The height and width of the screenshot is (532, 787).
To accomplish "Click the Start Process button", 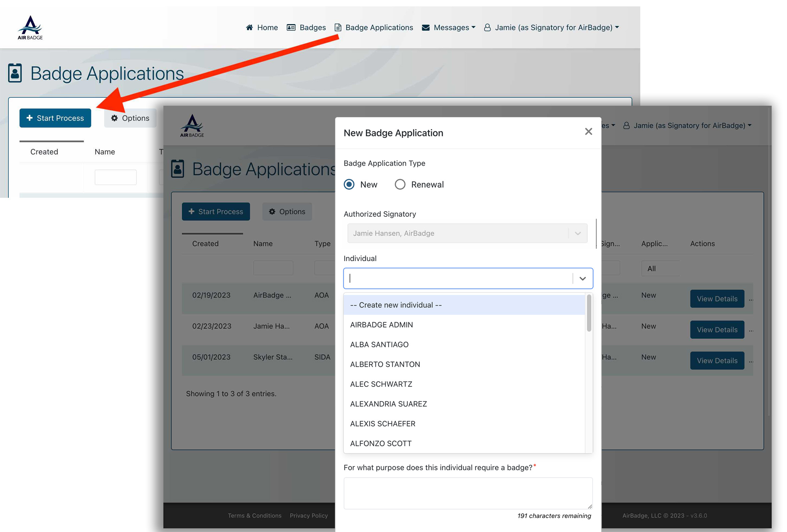I will [55, 118].
